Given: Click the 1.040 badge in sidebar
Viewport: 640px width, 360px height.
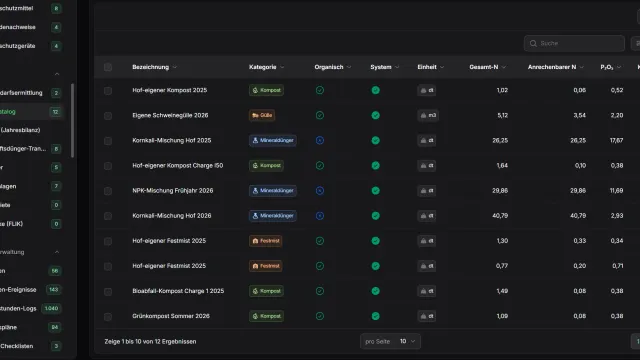Looking at the screenshot, I should pyautogui.click(x=51, y=309).
